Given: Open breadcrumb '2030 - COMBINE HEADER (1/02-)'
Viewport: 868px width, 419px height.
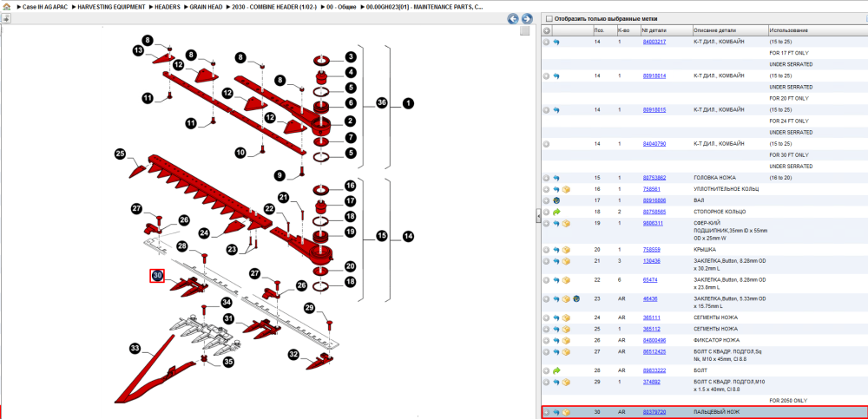Looking at the screenshot, I should coord(274,9).
